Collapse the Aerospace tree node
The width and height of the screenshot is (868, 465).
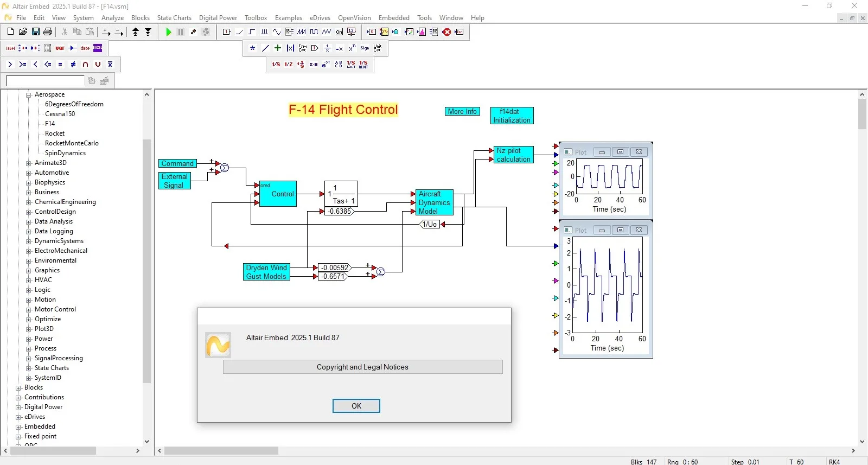click(29, 95)
